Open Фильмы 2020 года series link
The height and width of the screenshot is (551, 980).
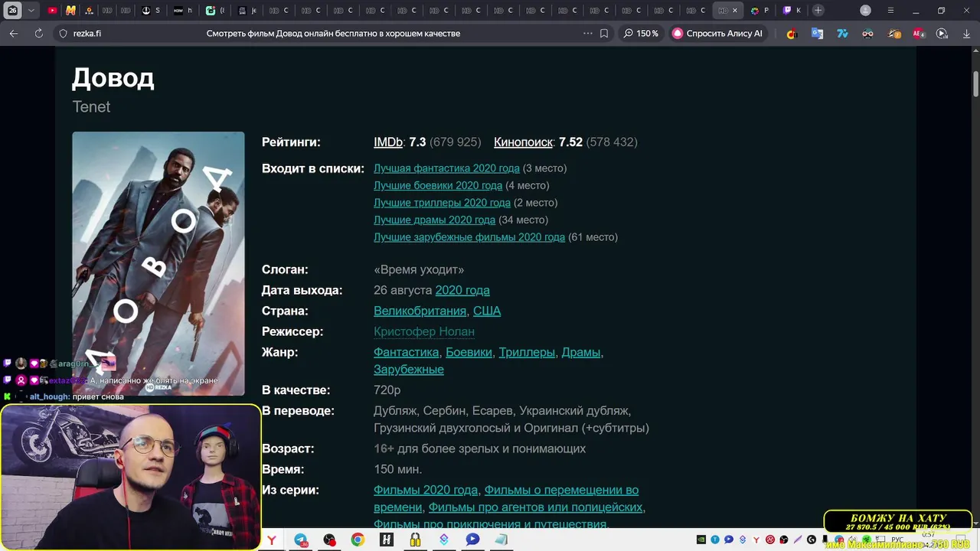426,490
